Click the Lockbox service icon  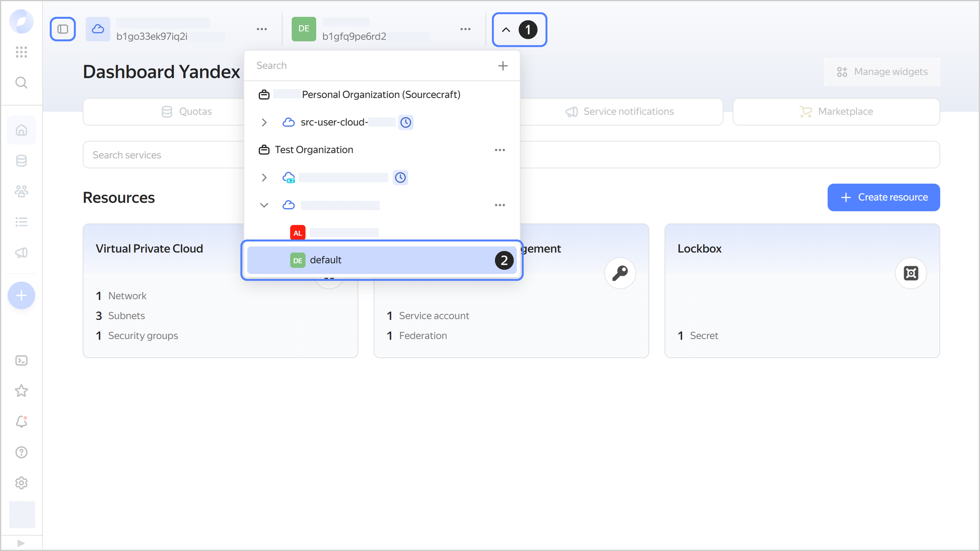tap(911, 273)
